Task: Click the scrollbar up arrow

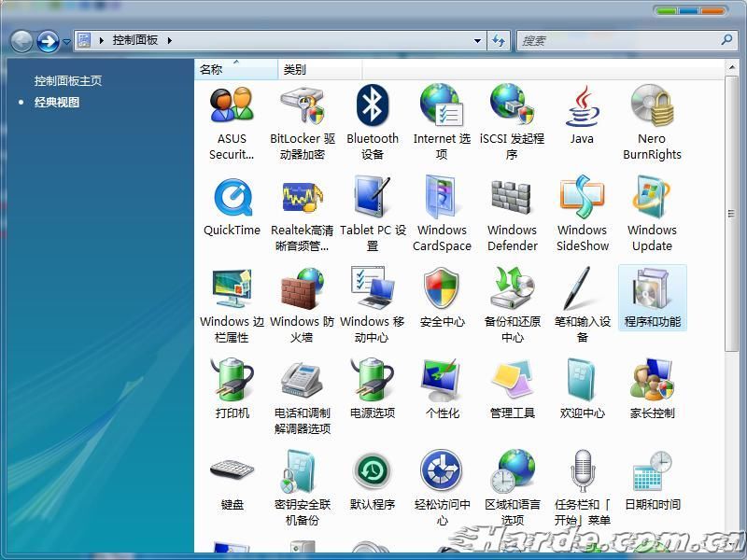Action: pos(732,67)
